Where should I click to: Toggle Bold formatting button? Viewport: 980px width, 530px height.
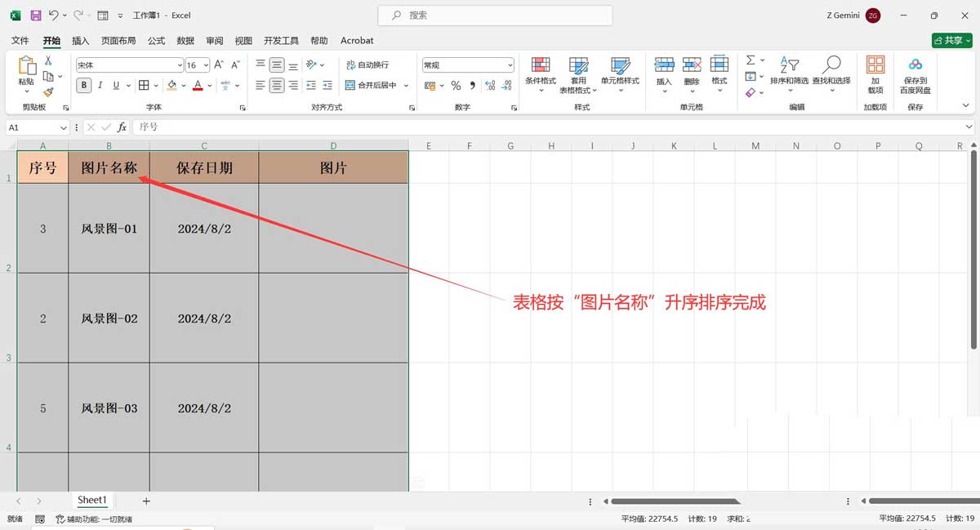[84, 85]
